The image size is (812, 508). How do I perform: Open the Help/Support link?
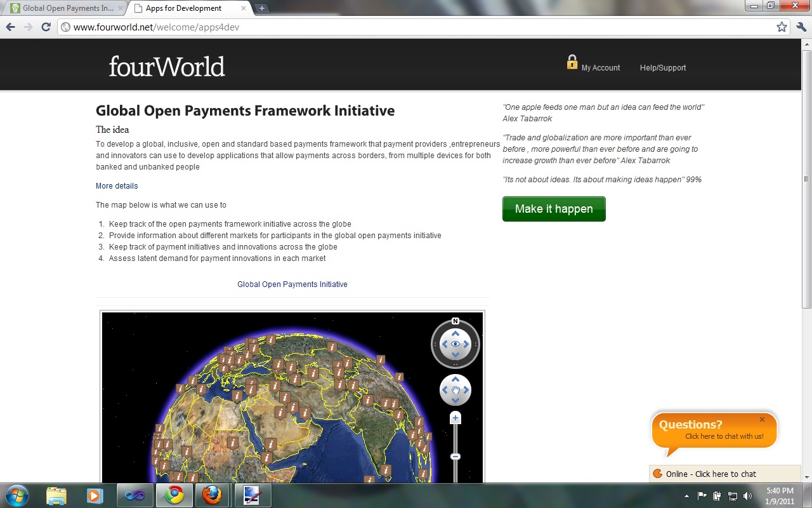663,68
